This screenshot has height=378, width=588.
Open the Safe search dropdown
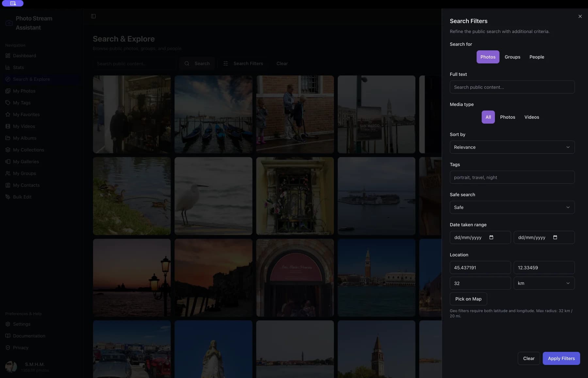512,207
